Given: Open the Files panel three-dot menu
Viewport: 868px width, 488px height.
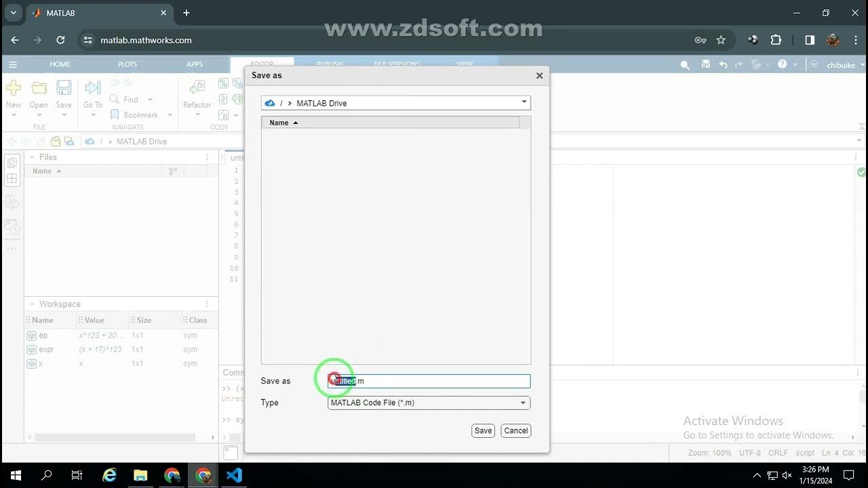Looking at the screenshot, I should [x=207, y=157].
